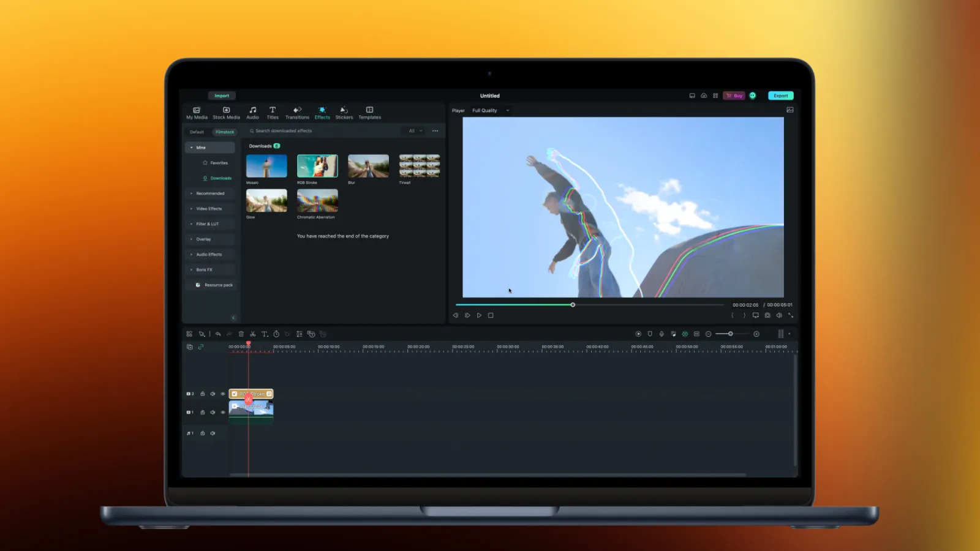Hide video track 2 with eye icon
Image resolution: width=980 pixels, height=551 pixels.
pyautogui.click(x=223, y=394)
